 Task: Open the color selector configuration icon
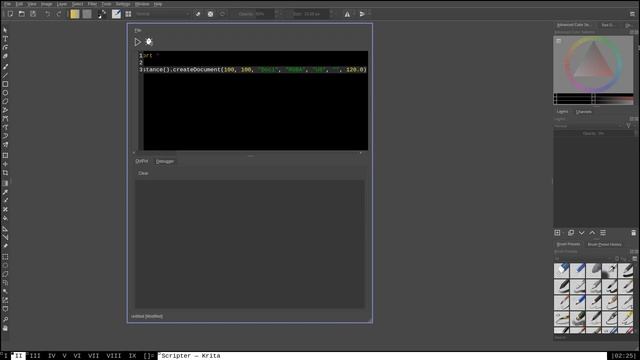(x=558, y=41)
